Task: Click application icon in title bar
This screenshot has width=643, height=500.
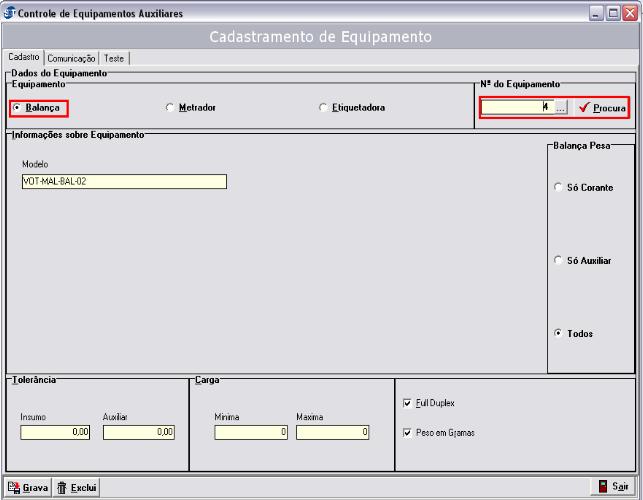Action: click(10, 10)
